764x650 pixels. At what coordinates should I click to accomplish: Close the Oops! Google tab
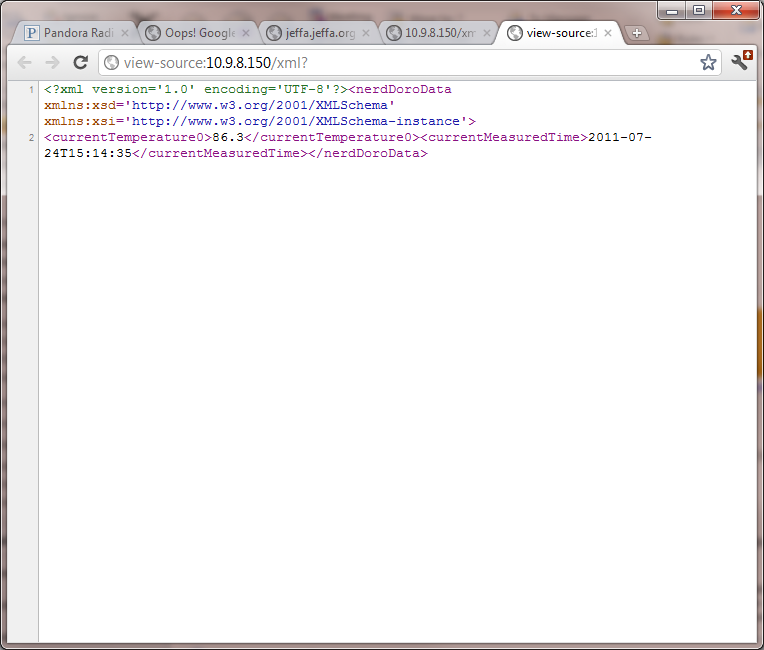point(246,33)
